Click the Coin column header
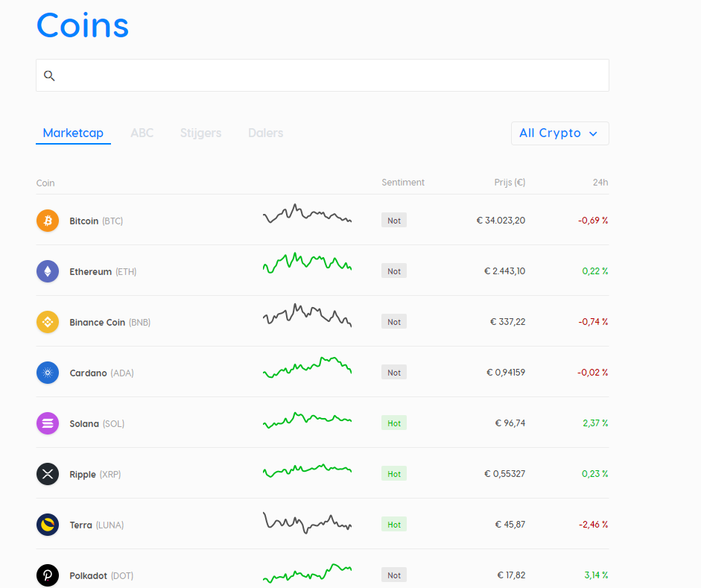The height and width of the screenshot is (588, 701). [45, 183]
